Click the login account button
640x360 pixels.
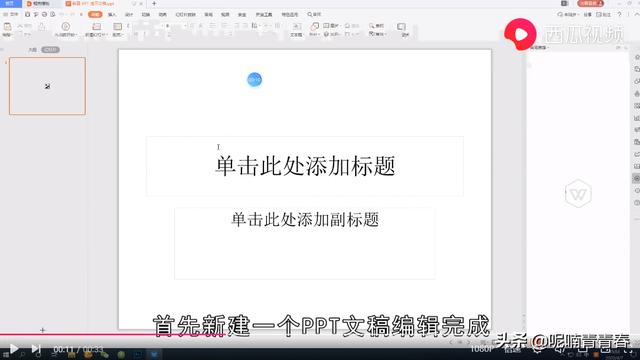[591, 3]
